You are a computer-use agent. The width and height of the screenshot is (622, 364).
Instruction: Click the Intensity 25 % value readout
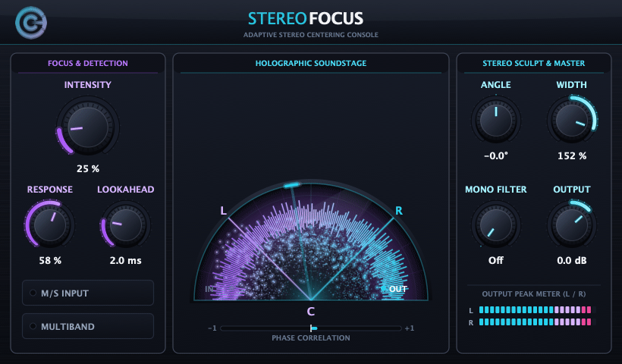[88, 168]
